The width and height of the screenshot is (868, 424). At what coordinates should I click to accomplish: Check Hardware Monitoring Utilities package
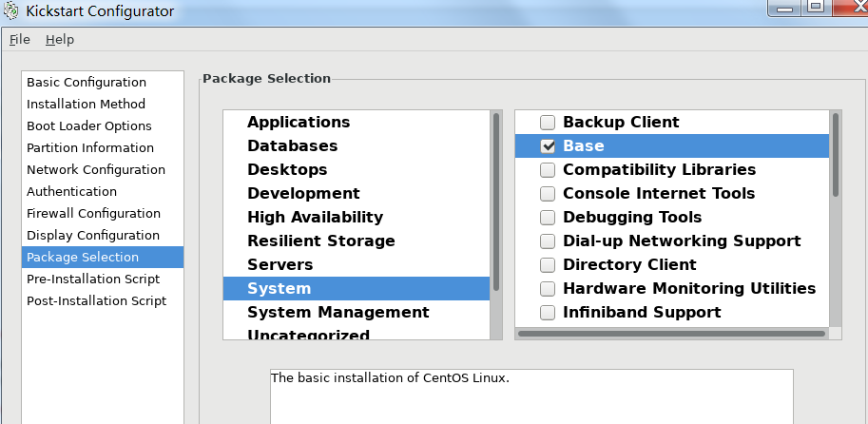(x=548, y=288)
